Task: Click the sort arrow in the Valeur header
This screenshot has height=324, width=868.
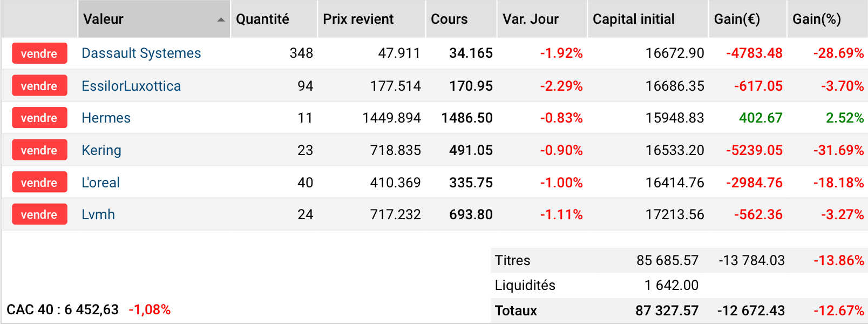Action: pyautogui.click(x=221, y=20)
